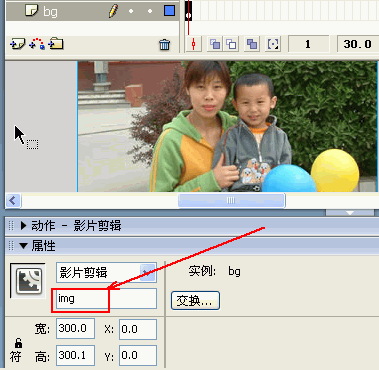The image size is (379, 370).
Task: Click the height field 300.1
Action: coord(75,355)
